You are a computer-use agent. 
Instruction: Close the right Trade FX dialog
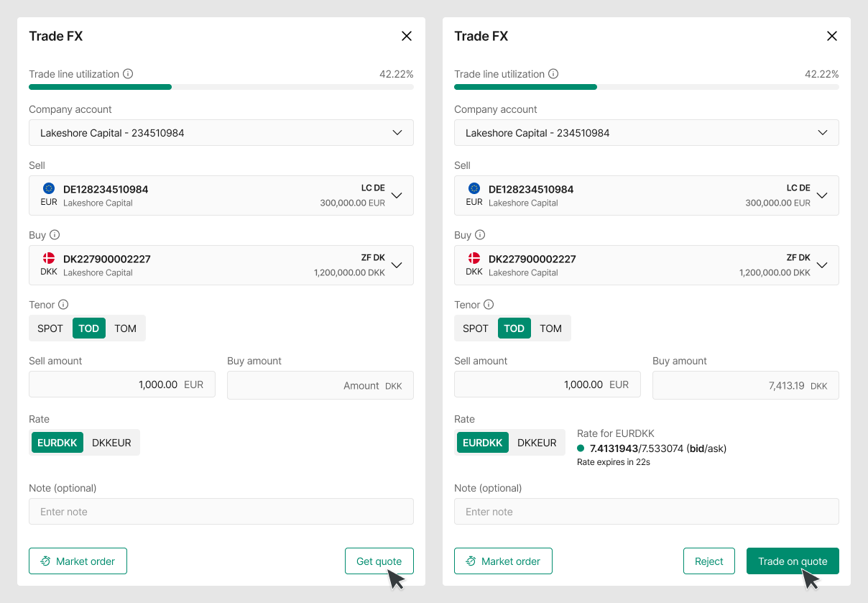(x=832, y=36)
